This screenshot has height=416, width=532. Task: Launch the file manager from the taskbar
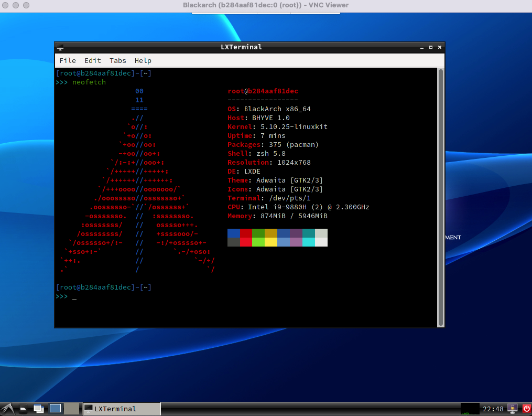click(23, 409)
